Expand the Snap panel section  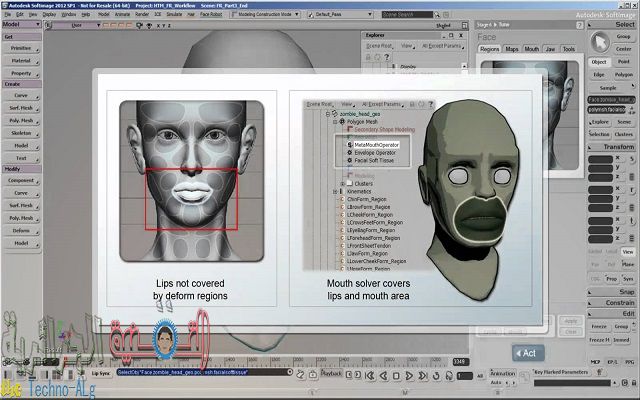[x=611, y=292]
